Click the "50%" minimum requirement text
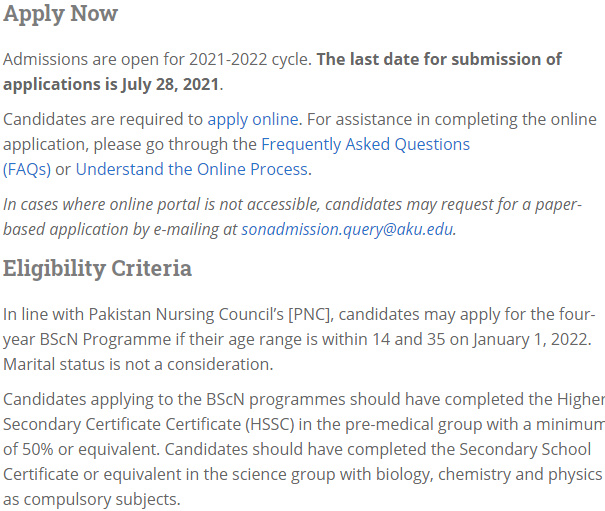 [x=37, y=450]
